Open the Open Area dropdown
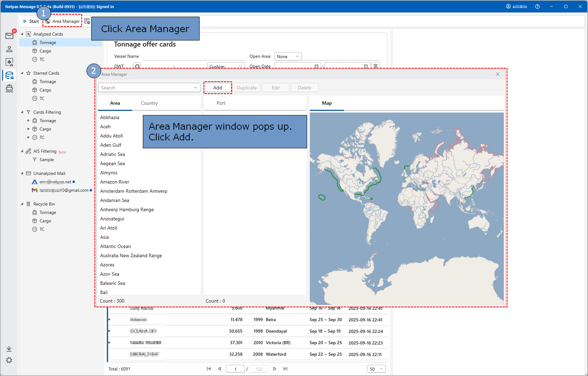588x376 pixels. click(x=288, y=57)
